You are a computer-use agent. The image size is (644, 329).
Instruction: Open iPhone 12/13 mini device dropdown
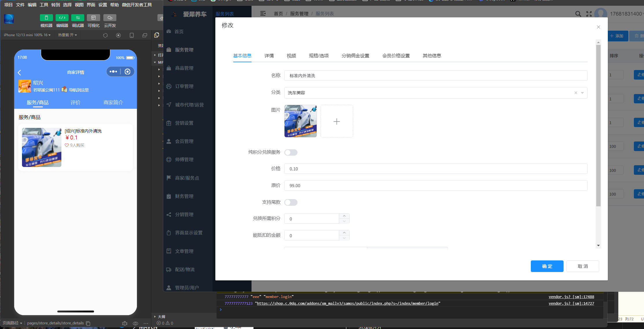pyautogui.click(x=27, y=35)
